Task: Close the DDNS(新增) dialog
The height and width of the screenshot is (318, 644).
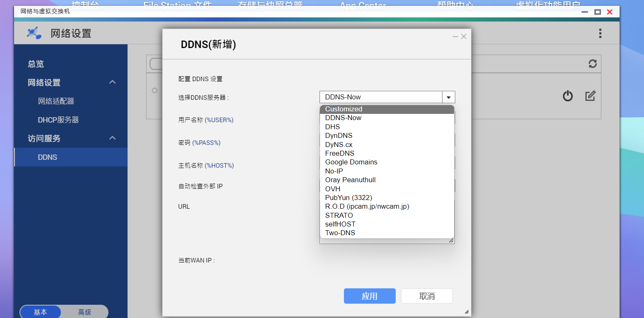Action: pos(464,36)
